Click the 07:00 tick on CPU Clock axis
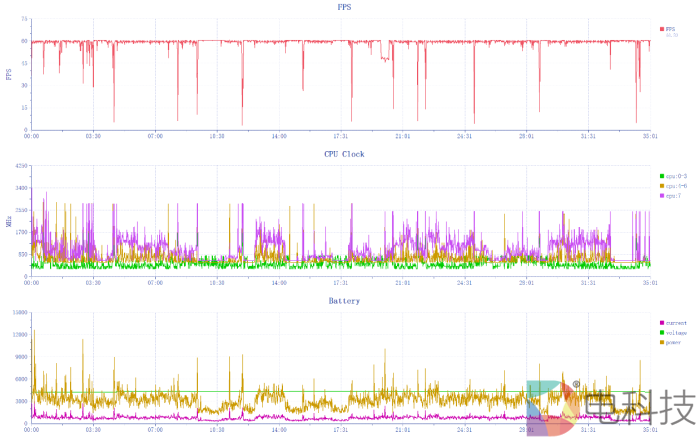Viewport: 700px width, 443px height. 155,282
